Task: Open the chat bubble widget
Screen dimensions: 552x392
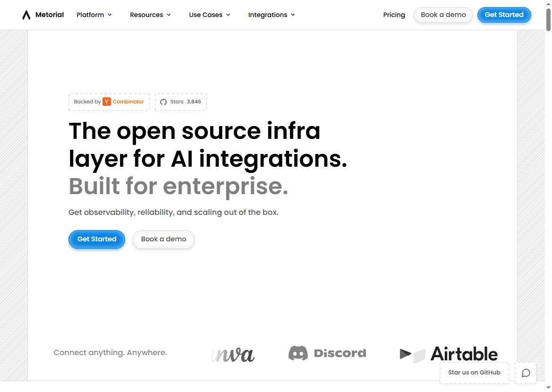Action: tap(526, 373)
